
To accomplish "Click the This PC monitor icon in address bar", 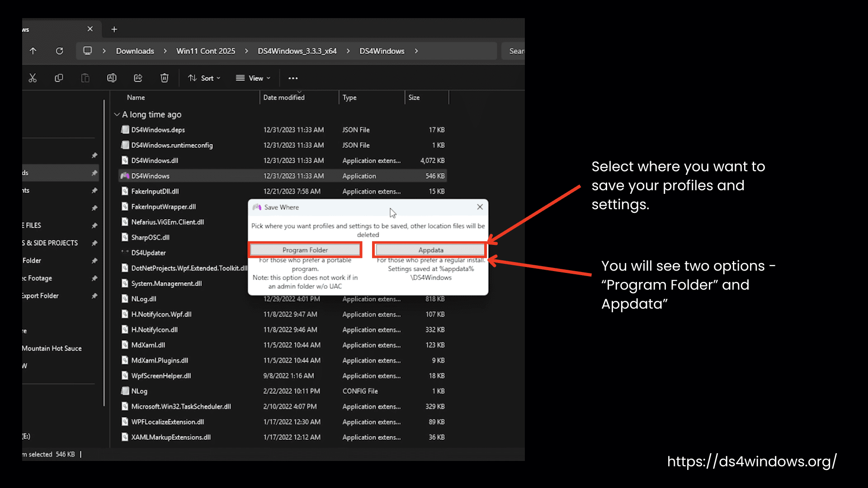I will (x=88, y=51).
